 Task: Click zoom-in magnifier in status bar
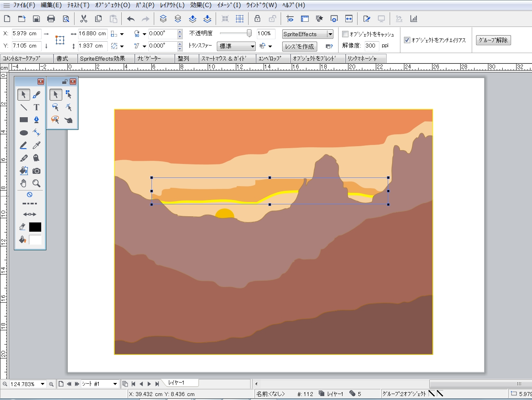[x=51, y=384]
